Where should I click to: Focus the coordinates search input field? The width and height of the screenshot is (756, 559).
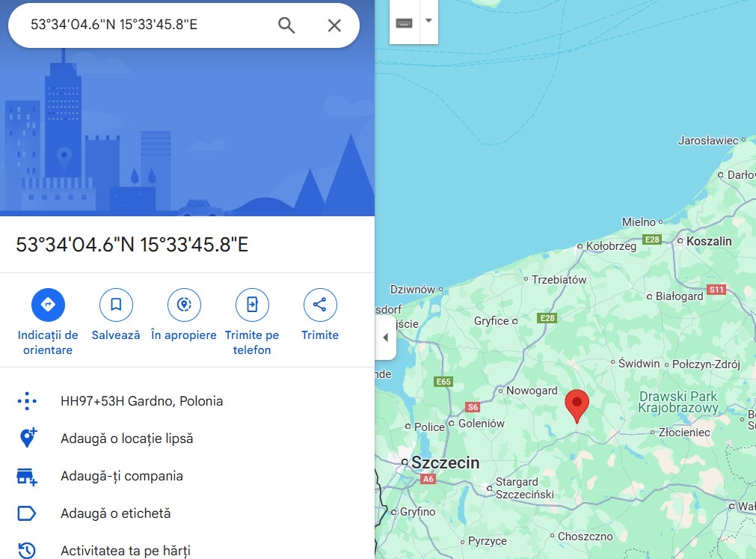(144, 25)
